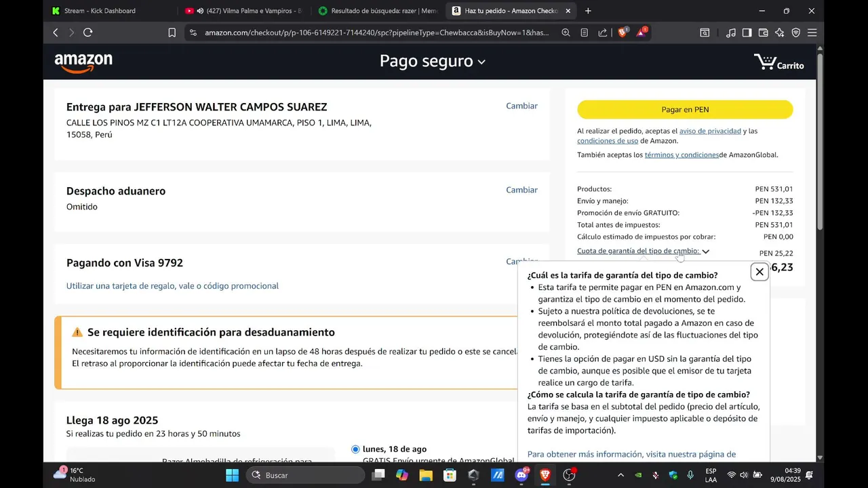Click Cuota de garantía del tipo de cambio link

pos(638,251)
